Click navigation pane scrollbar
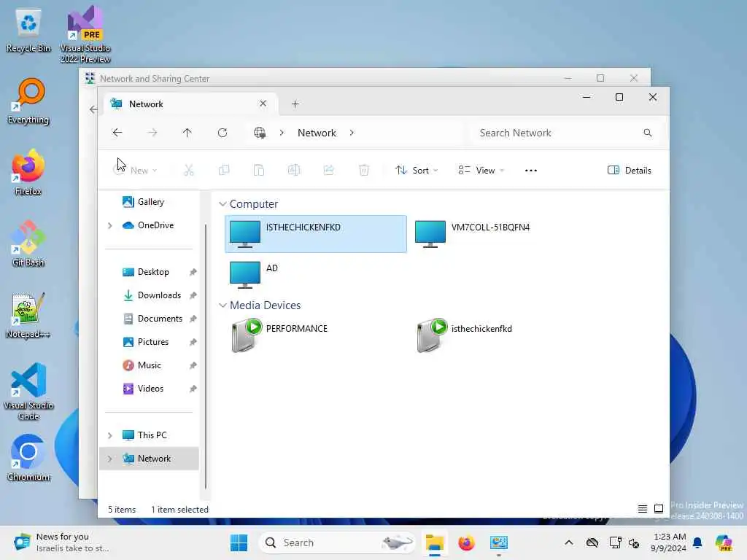Screen dimensions: 747x560 [206, 356]
